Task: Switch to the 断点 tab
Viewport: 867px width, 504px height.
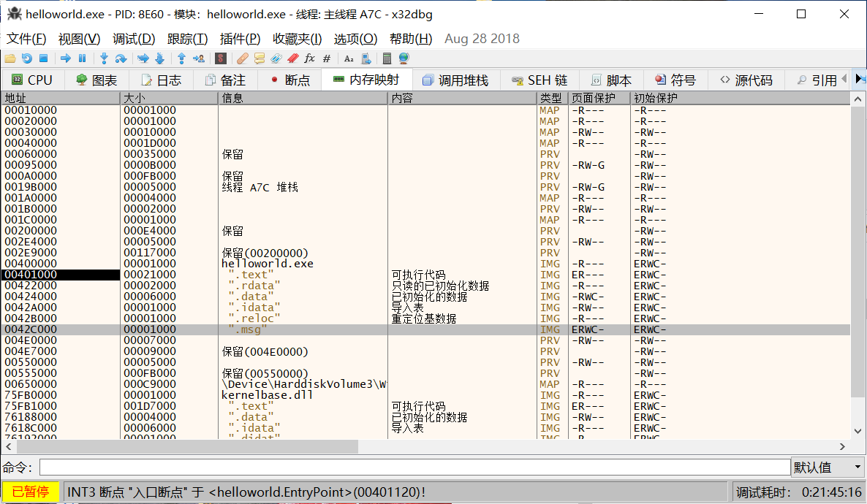Action: pyautogui.click(x=289, y=80)
